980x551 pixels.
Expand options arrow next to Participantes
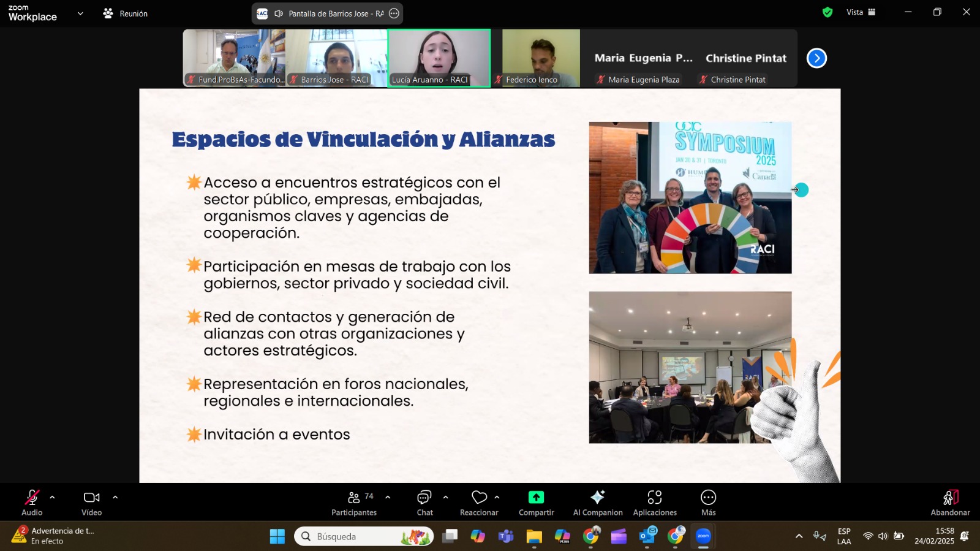coord(388,497)
